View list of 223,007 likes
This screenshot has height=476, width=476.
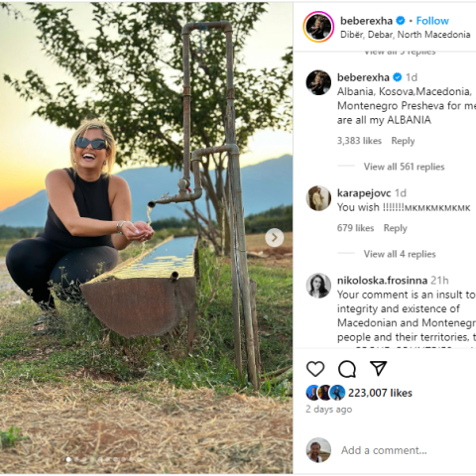coord(380,393)
